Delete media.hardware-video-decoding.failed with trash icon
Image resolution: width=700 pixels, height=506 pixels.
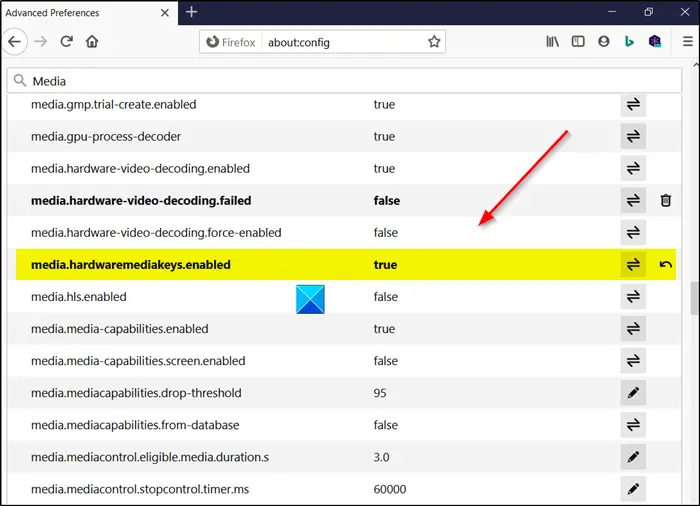(665, 201)
